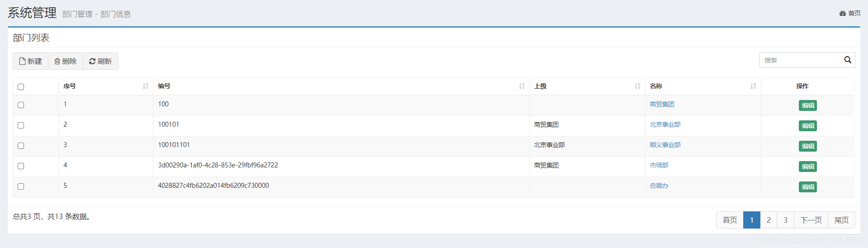Click the 编号 cell 3d00290a-1af0-4c28-853e-29fbf96a2722
This screenshot has height=248, width=868.
click(x=218, y=165)
